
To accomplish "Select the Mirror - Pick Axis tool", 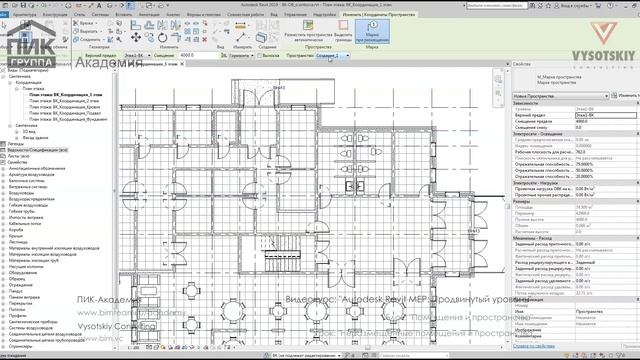I will pyautogui.click(x=162, y=25).
